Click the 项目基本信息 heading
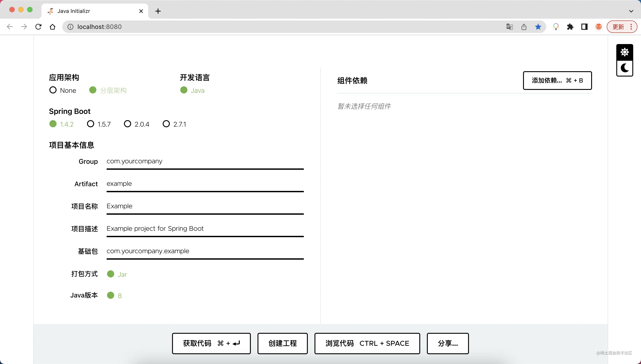This screenshot has width=641, height=364. pos(71,145)
